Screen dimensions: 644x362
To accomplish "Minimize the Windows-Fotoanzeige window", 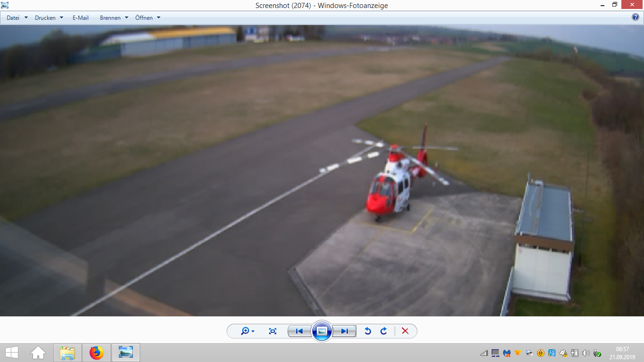I will pyautogui.click(x=603, y=5).
